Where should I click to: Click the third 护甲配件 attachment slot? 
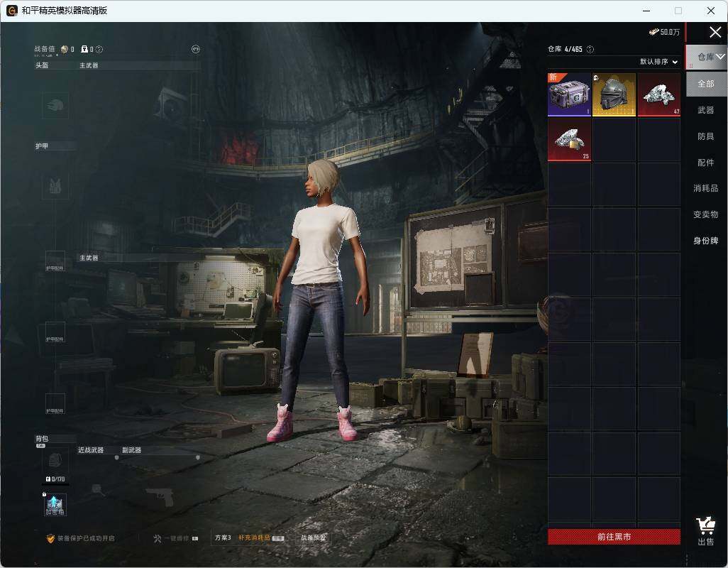[55, 403]
